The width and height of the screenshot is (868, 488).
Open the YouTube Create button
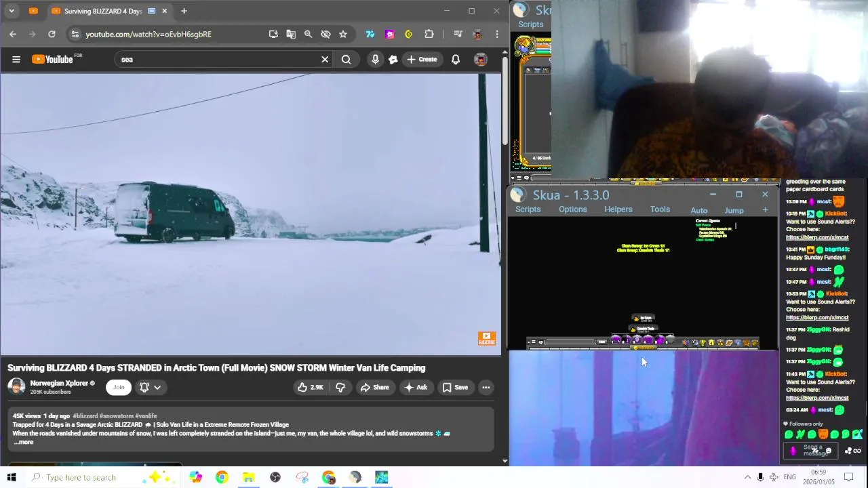[422, 60]
